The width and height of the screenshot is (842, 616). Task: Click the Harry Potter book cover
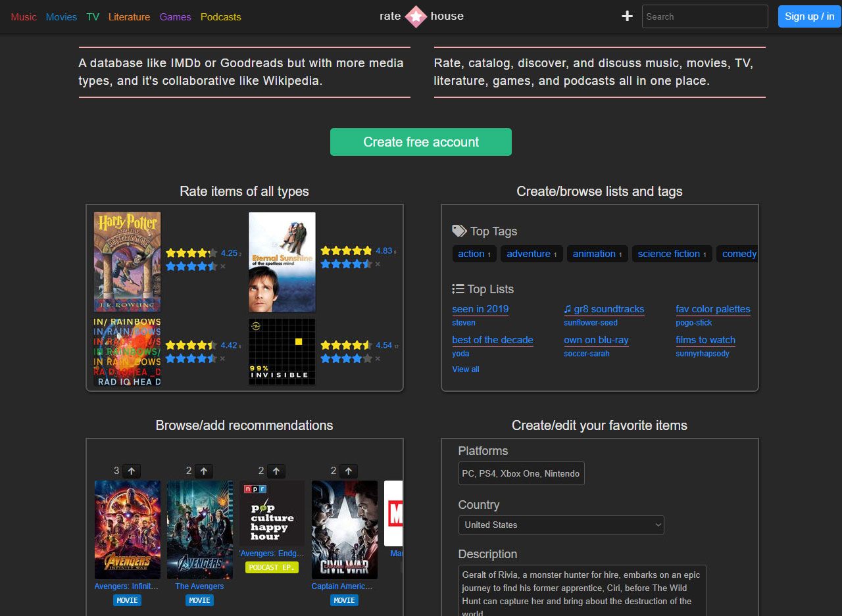127,262
